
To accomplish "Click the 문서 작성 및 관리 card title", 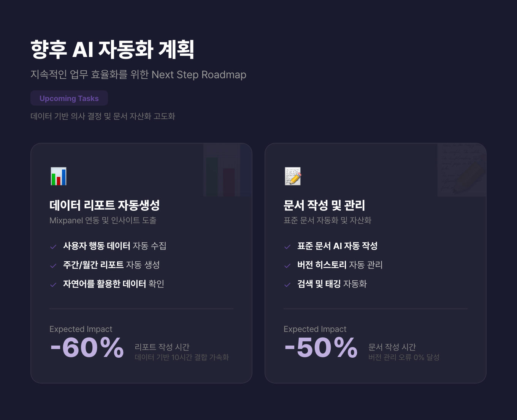I will 324,205.
